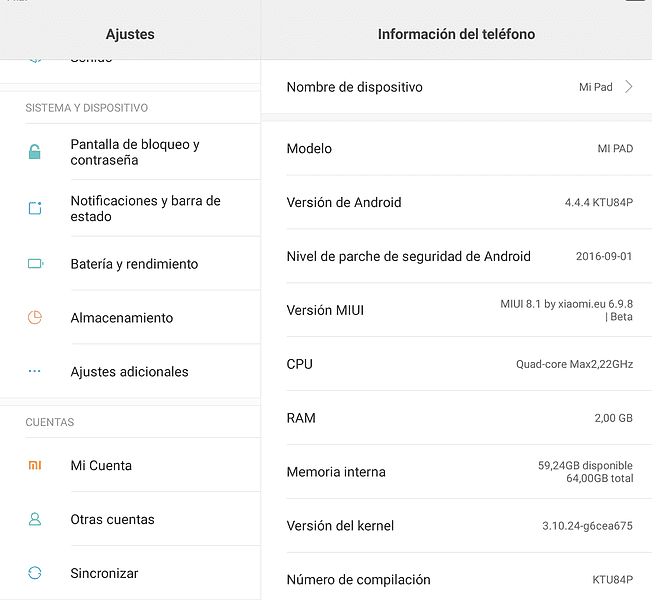The width and height of the screenshot is (652, 600).
Task: Tap the 59,24GB disponible value
Action: [x=585, y=465]
